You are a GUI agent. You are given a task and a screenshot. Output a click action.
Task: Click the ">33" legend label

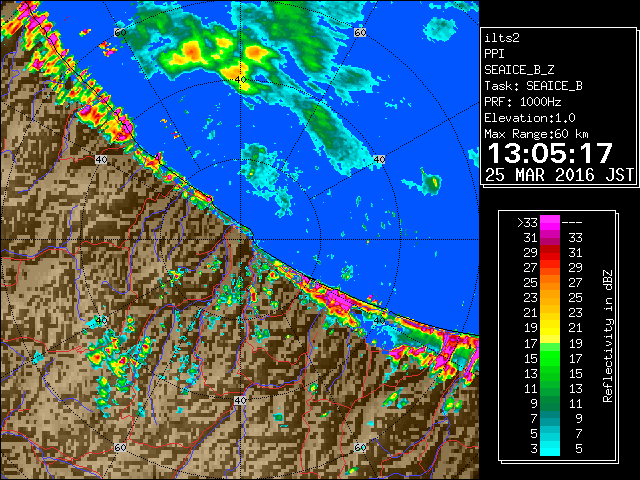(527, 223)
